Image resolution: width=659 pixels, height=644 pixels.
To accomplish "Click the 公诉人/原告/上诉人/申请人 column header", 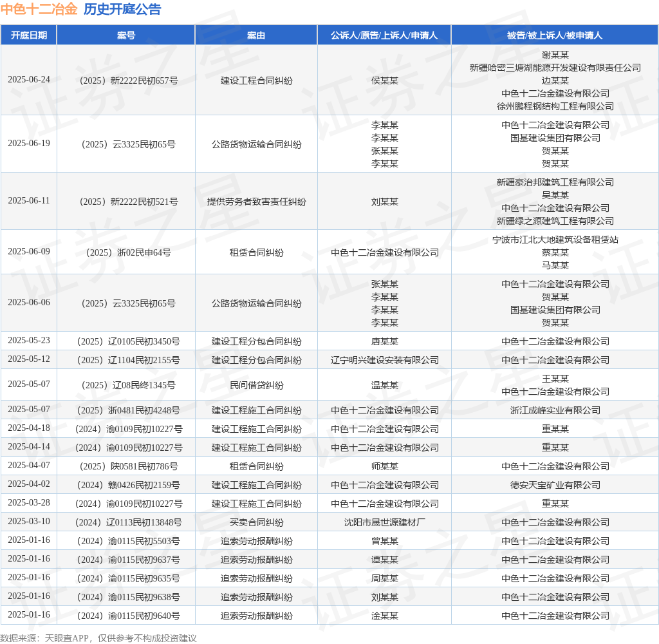I will 384,35.
